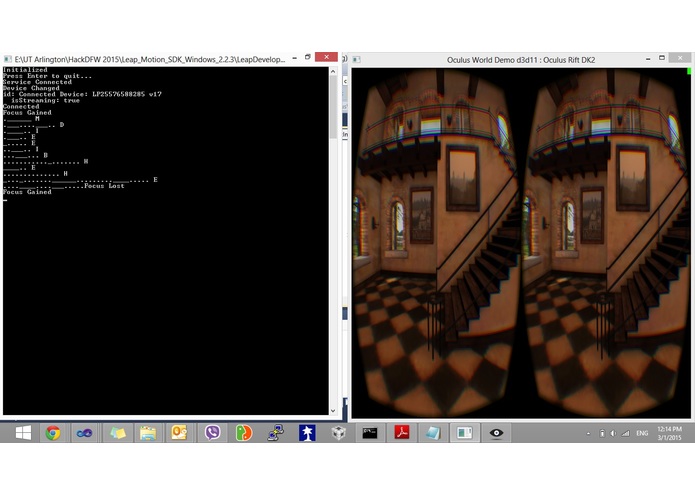This screenshot has width=695, height=494.
Task: Open network signal icon in system tray
Action: 625,433
